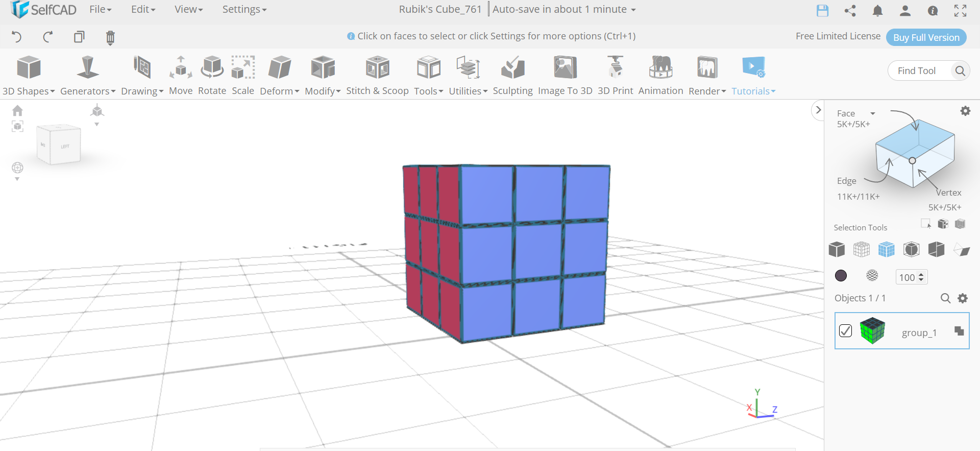Expand the Utilities dropdown label

pos(468,91)
